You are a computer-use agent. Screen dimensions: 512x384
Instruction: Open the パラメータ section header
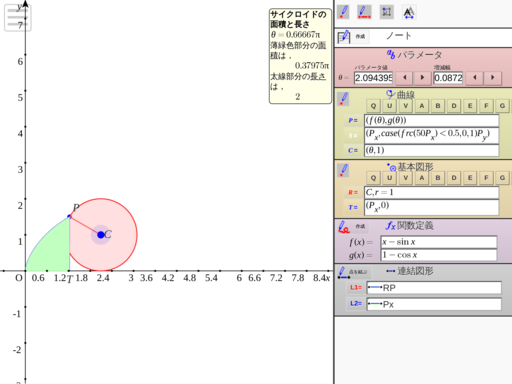coord(414,55)
